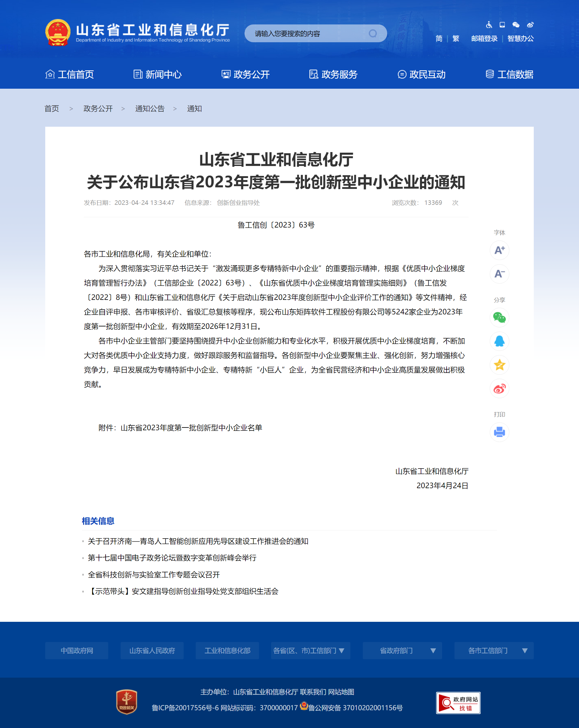Open the mobile version icon in header
Viewport: 579px width, 728px height.
(x=502, y=24)
